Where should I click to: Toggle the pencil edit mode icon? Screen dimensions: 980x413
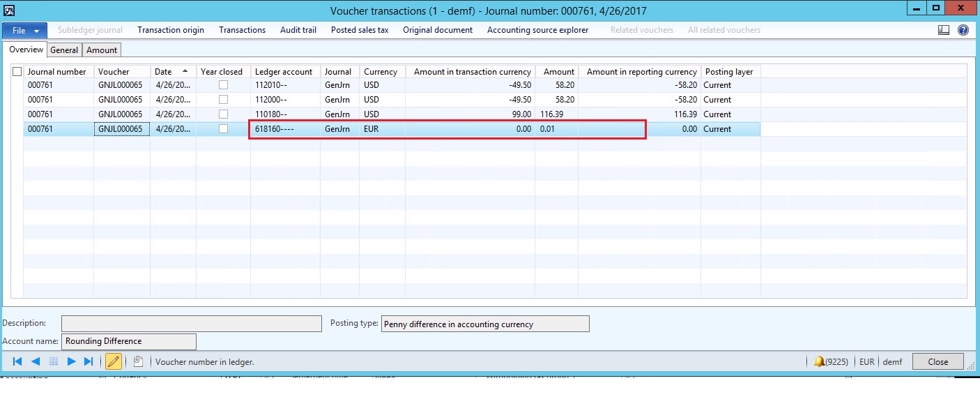113,361
